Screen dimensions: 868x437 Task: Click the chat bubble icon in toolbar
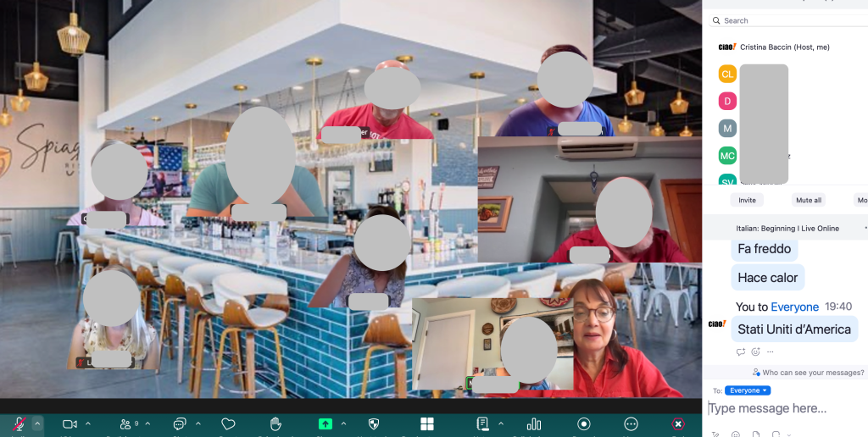coord(180,423)
